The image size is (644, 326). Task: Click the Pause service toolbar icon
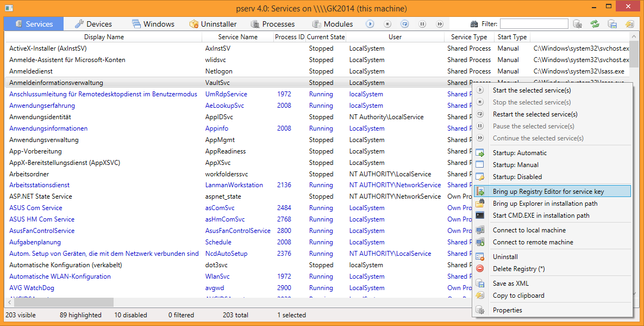[422, 24]
